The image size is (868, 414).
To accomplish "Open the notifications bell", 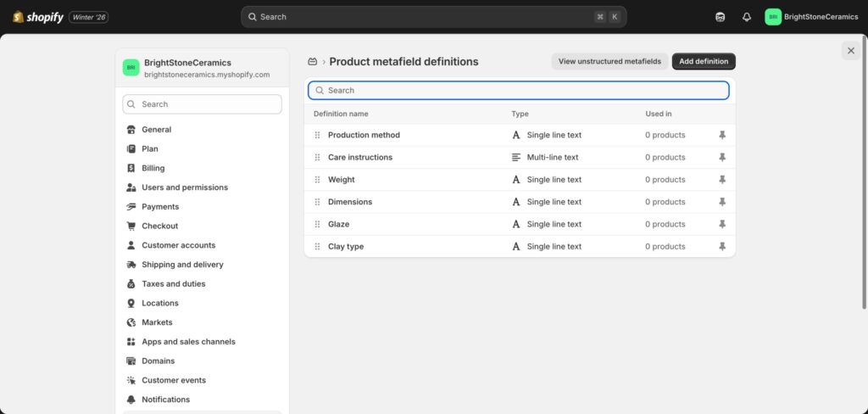I will click(747, 17).
